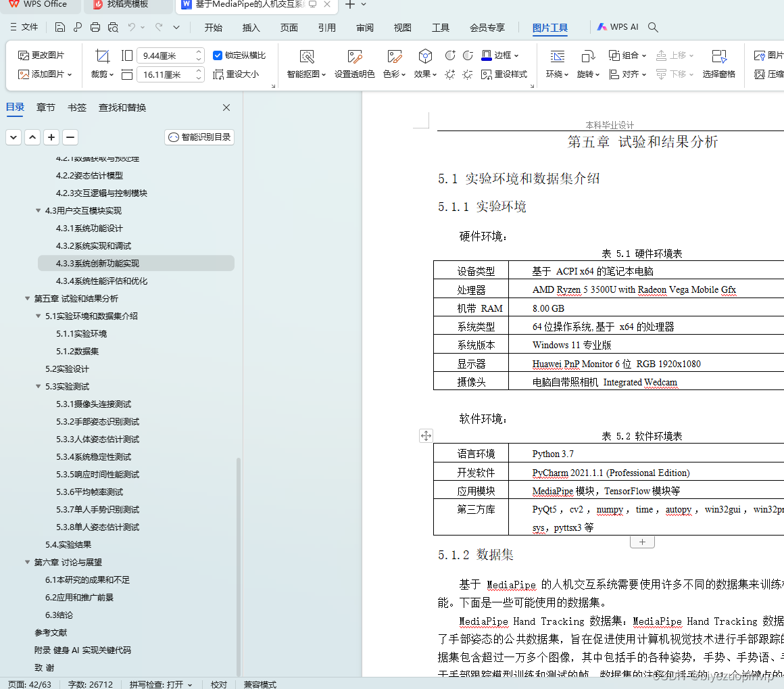Image resolution: width=784 pixels, height=689 pixels.
Task: Open the 文件 file menu
Action: click(24, 27)
